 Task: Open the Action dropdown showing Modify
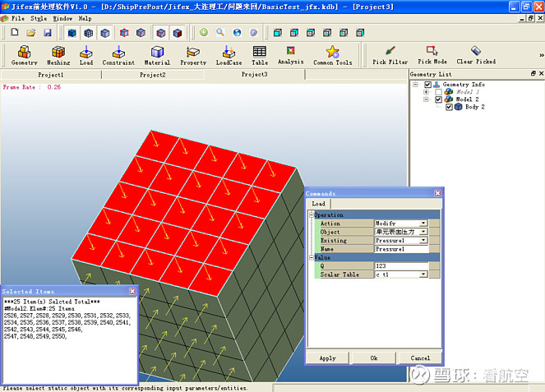(423, 223)
